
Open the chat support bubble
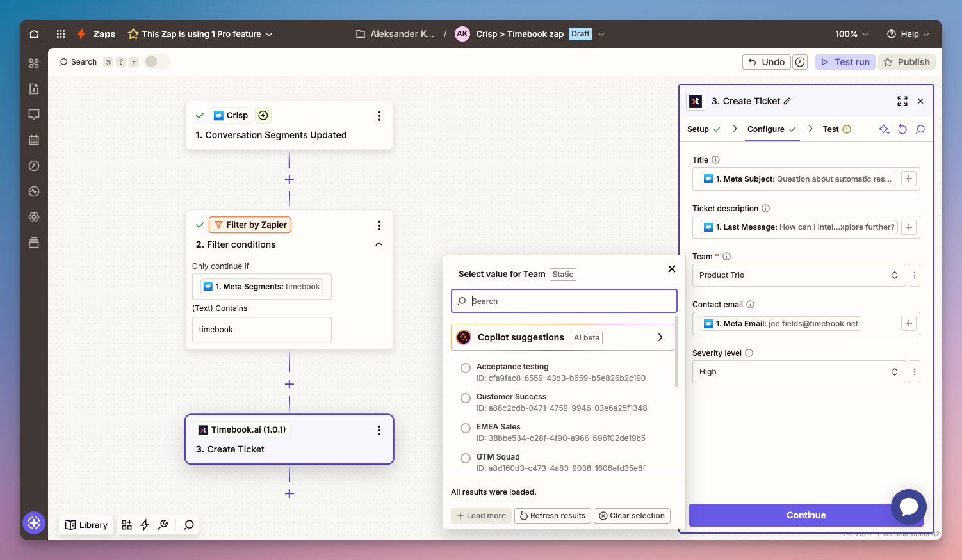(908, 507)
